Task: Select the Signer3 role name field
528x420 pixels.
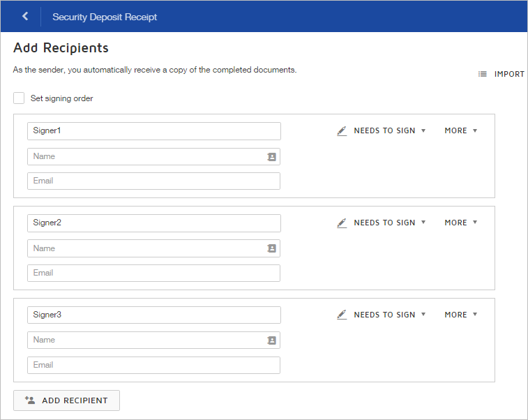Action: coord(153,315)
